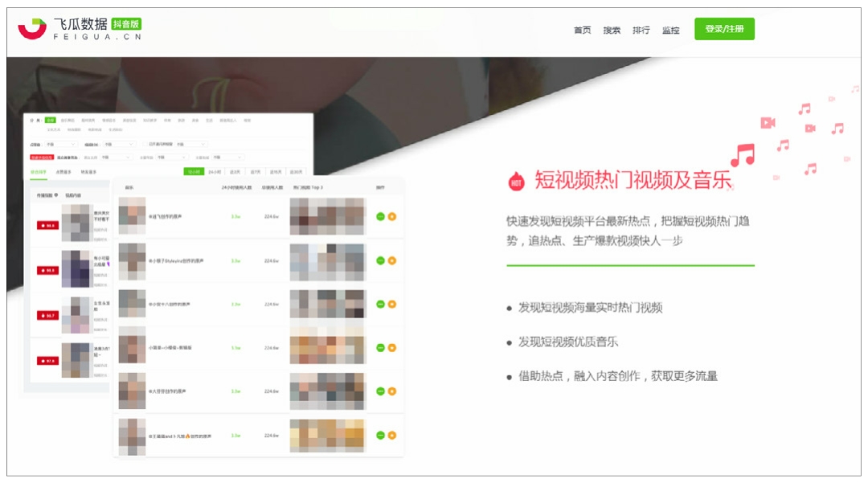Tick the checkbox before the third filter
The height and width of the screenshot is (483, 868).
click(145, 144)
